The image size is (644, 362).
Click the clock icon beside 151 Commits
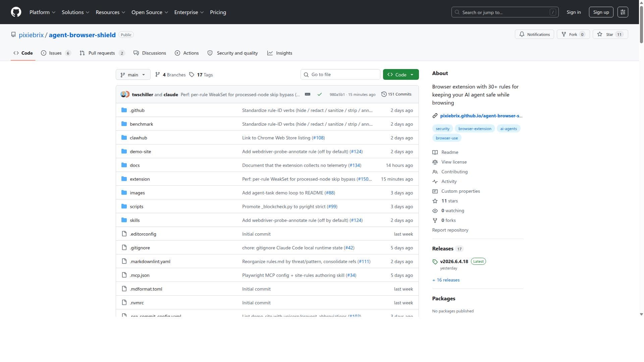coord(384,94)
